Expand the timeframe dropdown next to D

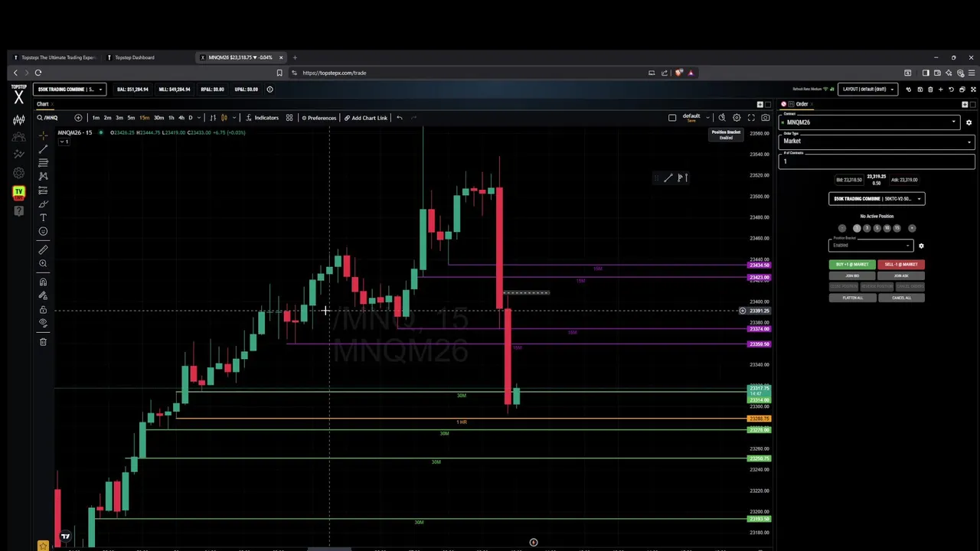click(x=199, y=118)
